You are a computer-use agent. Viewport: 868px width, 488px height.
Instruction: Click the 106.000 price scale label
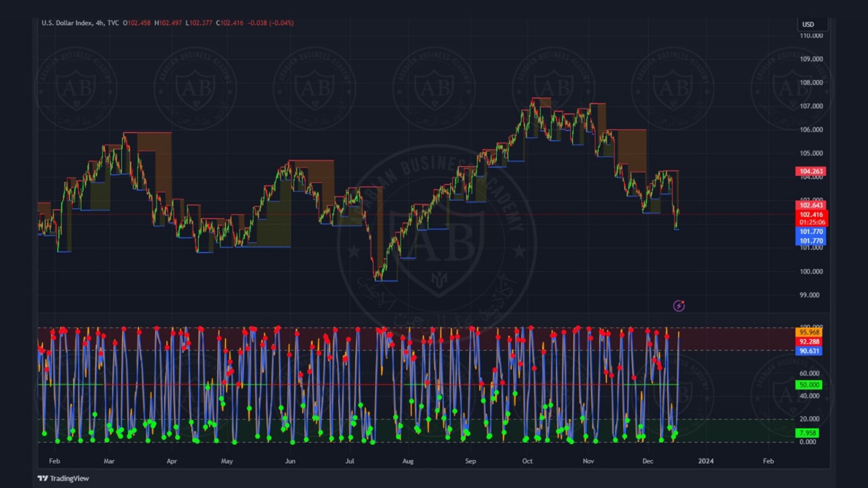tap(811, 130)
